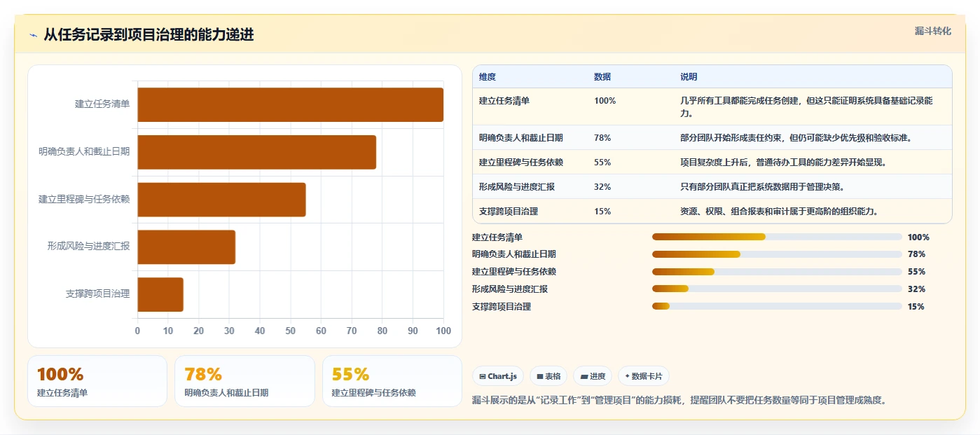Click x-axis tick 100

443,331
